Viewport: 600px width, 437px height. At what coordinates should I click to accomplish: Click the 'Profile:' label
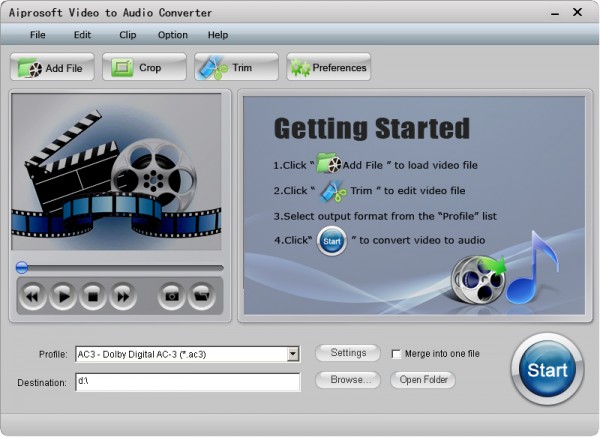tap(53, 354)
